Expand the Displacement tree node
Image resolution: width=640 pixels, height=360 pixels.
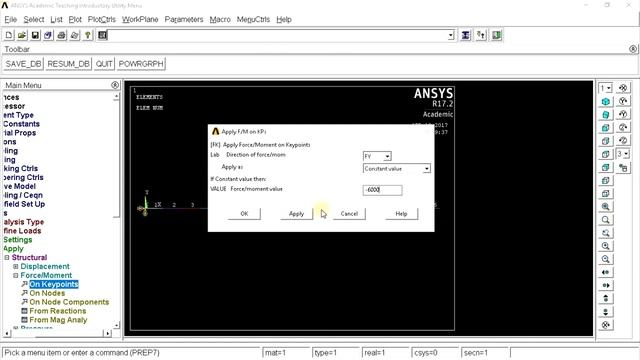point(16,267)
